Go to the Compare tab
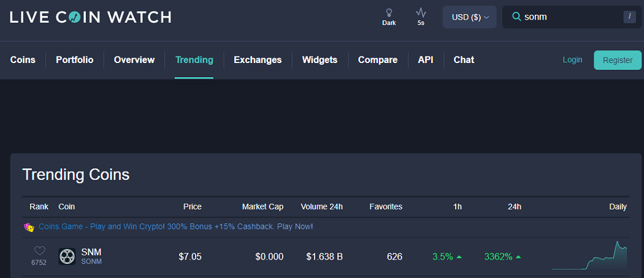This screenshot has height=278, width=644. pyautogui.click(x=378, y=60)
